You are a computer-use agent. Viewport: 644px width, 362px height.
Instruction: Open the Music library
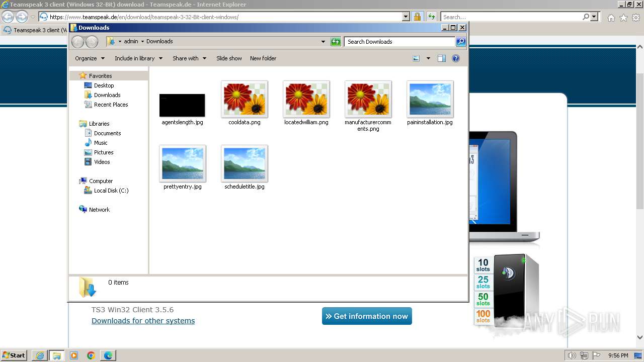[101, 143]
